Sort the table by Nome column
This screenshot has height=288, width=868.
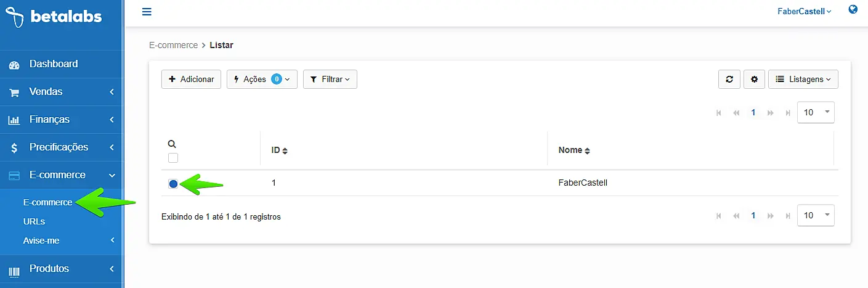coord(574,150)
